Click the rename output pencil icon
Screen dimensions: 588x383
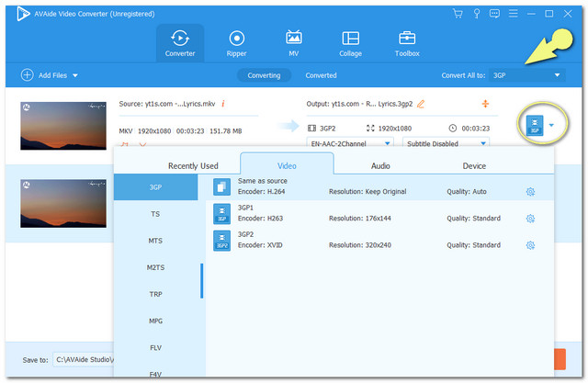coord(421,104)
